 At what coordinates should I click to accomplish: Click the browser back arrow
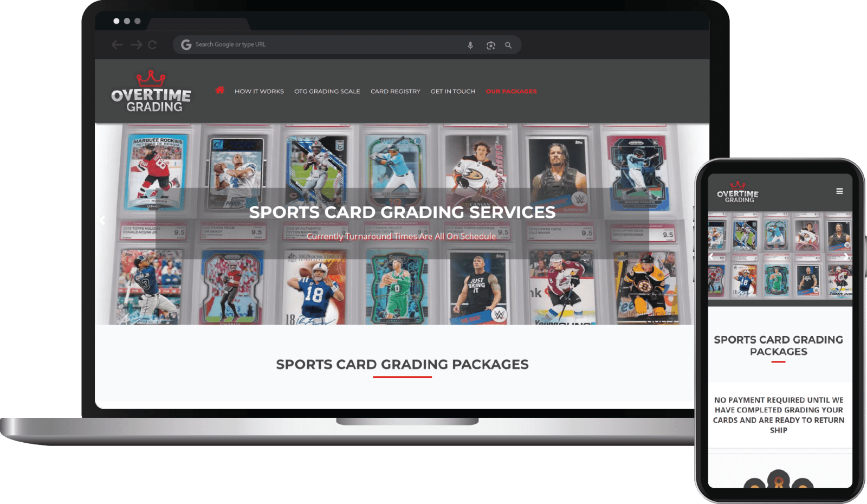coord(117,45)
